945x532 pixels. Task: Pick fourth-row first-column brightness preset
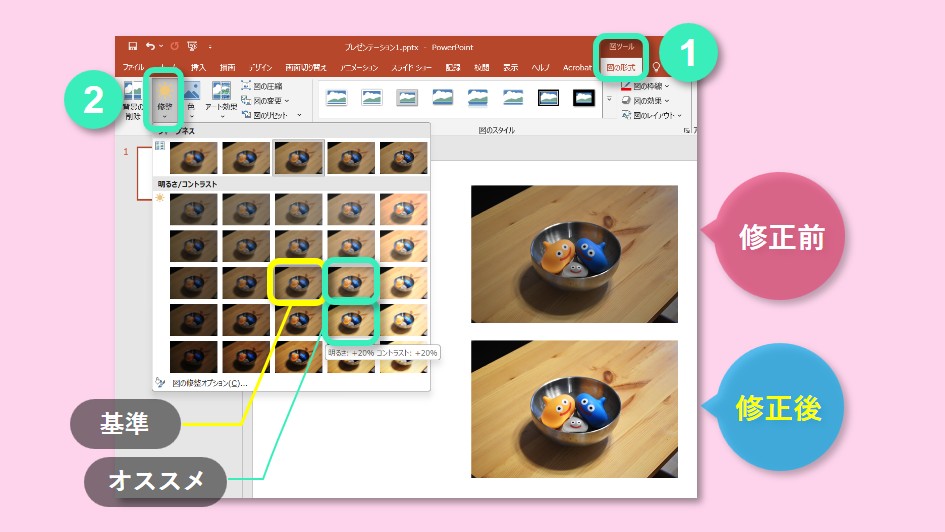pyautogui.click(x=193, y=320)
